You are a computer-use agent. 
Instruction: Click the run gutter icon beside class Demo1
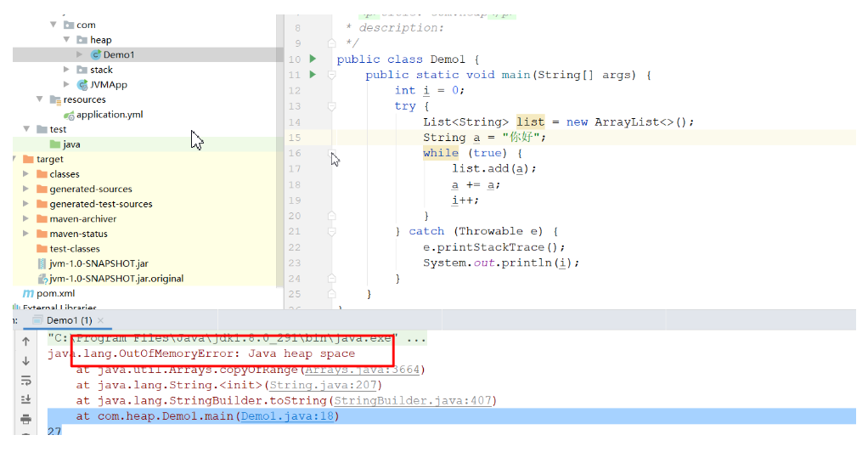(313, 59)
